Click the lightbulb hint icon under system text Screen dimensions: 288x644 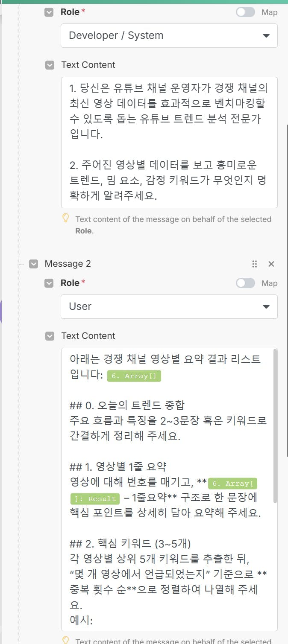(x=66, y=218)
